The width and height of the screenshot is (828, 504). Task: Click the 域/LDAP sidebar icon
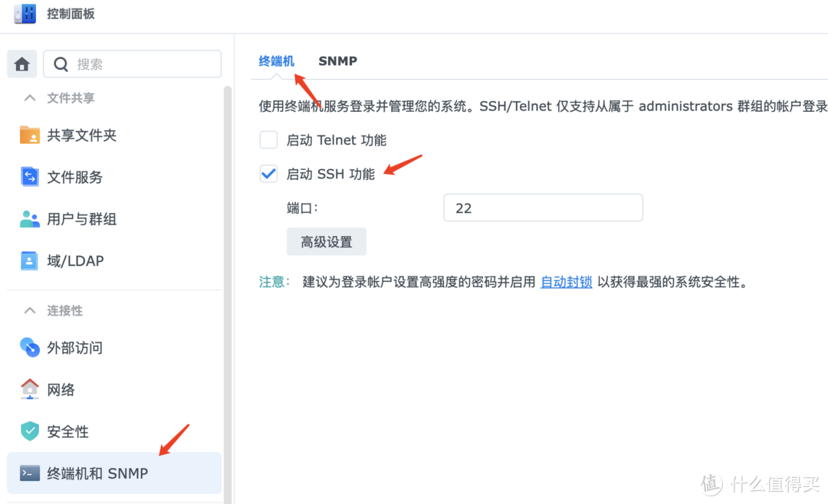[28, 260]
